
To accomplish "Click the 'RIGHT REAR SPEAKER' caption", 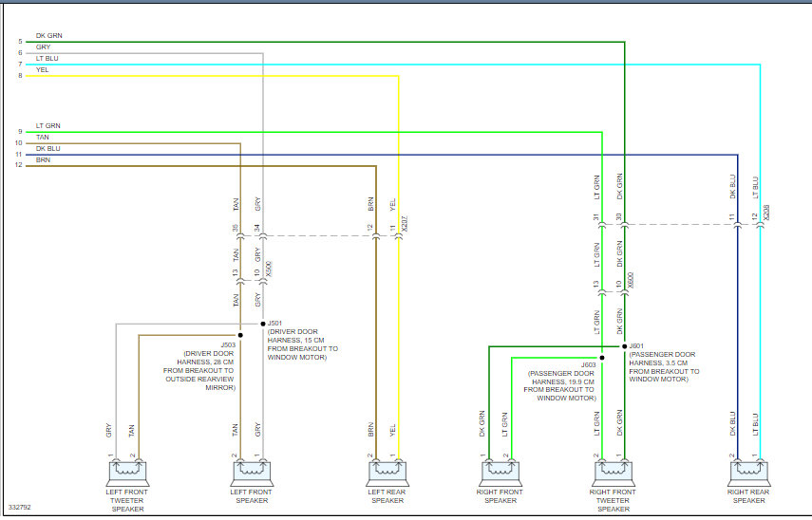I will pyautogui.click(x=748, y=496).
